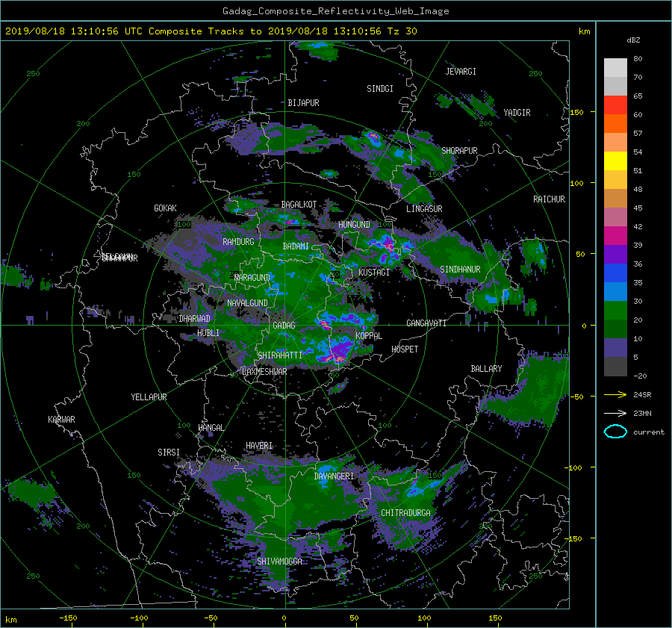Viewport: 672px width, 628px height.
Task: Click the HUBLI label
Action: (208, 333)
